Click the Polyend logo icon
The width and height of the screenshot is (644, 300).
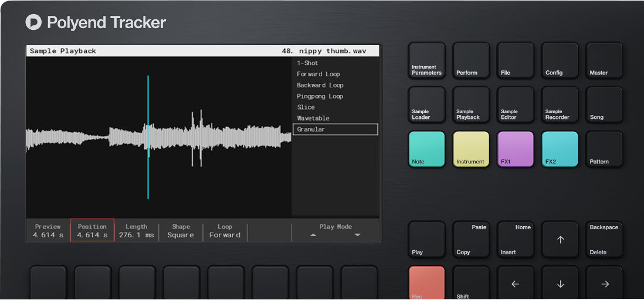point(33,22)
